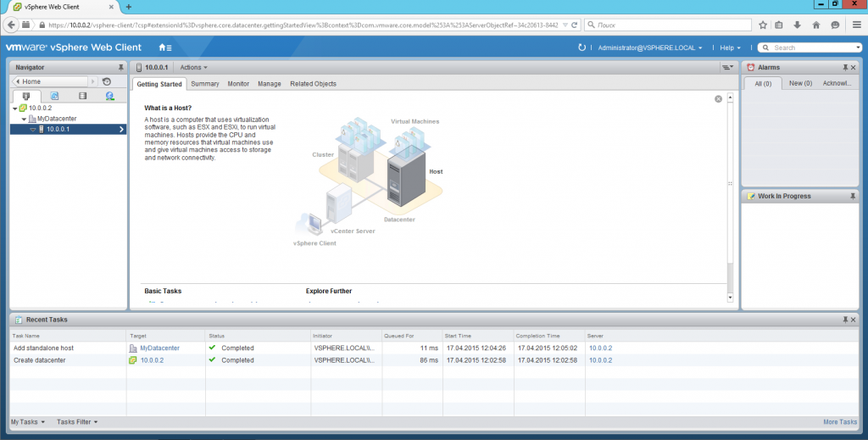Open the 10.0.0.2 target link in Recent Tasks

pyautogui.click(x=152, y=360)
